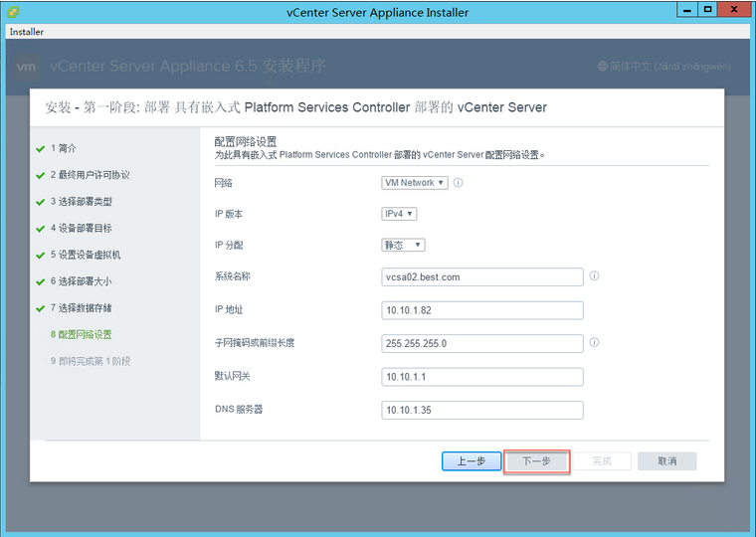Click the 默认网关 label
The width and height of the screenshot is (756, 537).
[x=233, y=376]
